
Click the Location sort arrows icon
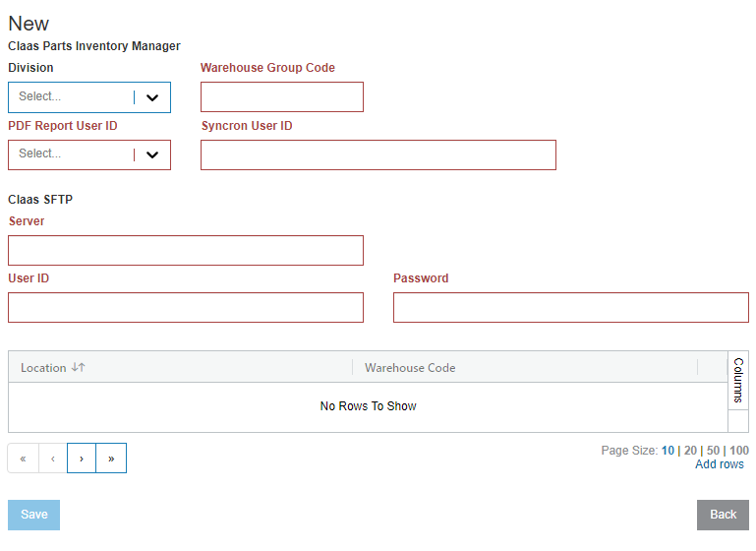[x=78, y=367]
